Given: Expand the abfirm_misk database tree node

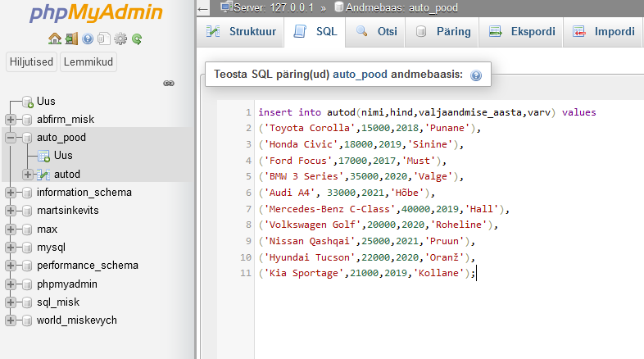Looking at the screenshot, I should [11, 120].
